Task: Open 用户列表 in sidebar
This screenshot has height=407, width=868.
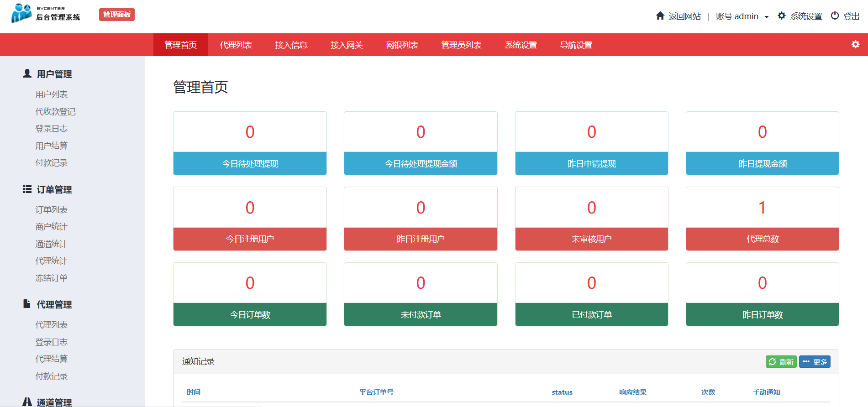Action: tap(52, 94)
